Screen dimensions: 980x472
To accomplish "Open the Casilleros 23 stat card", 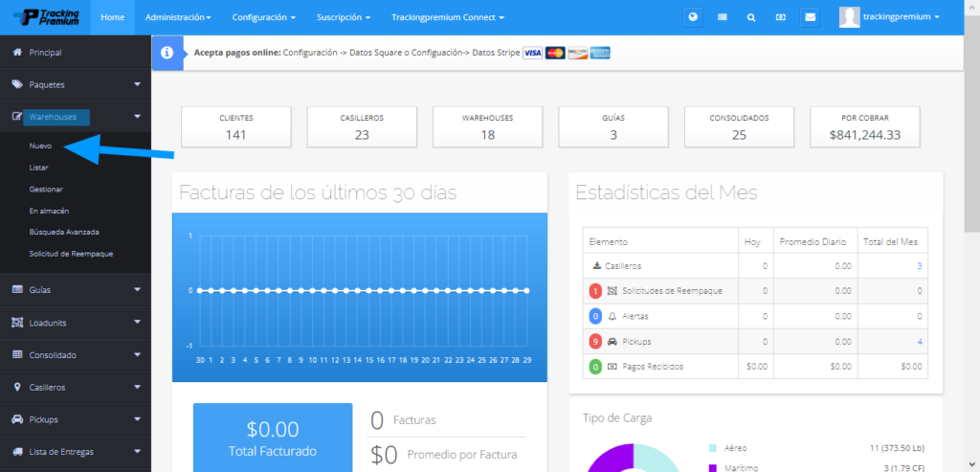I will pos(362,127).
